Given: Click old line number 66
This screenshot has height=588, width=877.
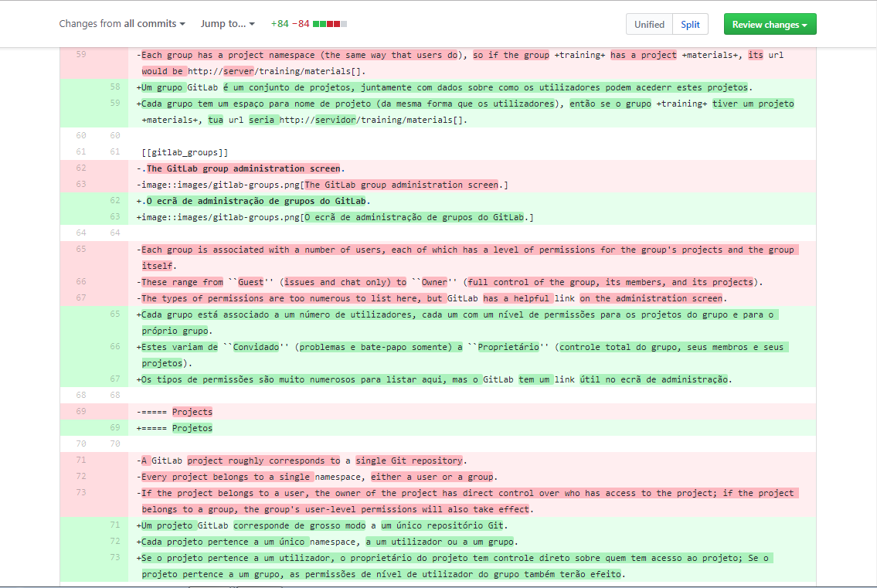Looking at the screenshot, I should pos(81,281).
